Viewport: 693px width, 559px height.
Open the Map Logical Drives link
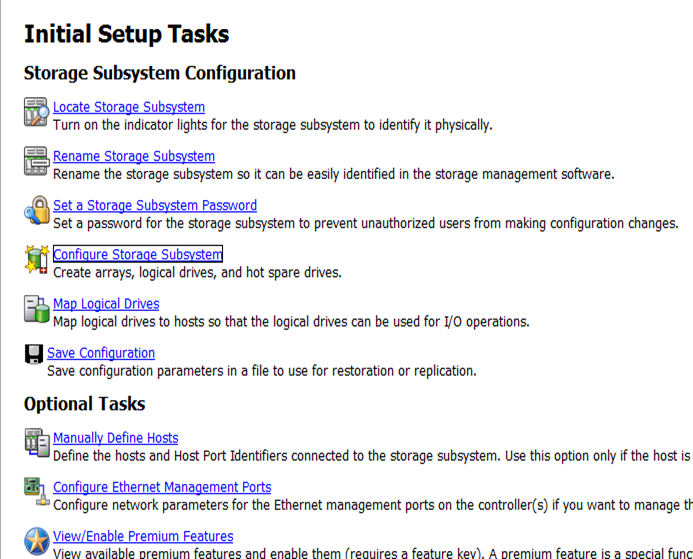point(106,304)
